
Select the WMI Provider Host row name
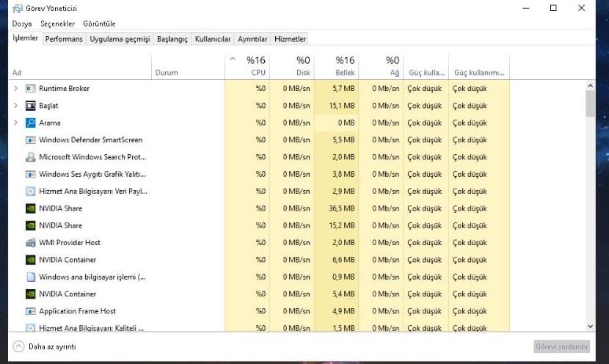[x=70, y=242]
